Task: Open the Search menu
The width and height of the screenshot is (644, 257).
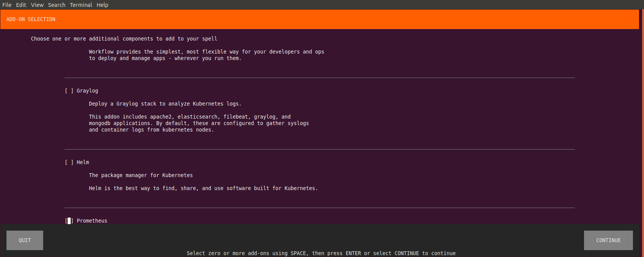Action: point(57,5)
